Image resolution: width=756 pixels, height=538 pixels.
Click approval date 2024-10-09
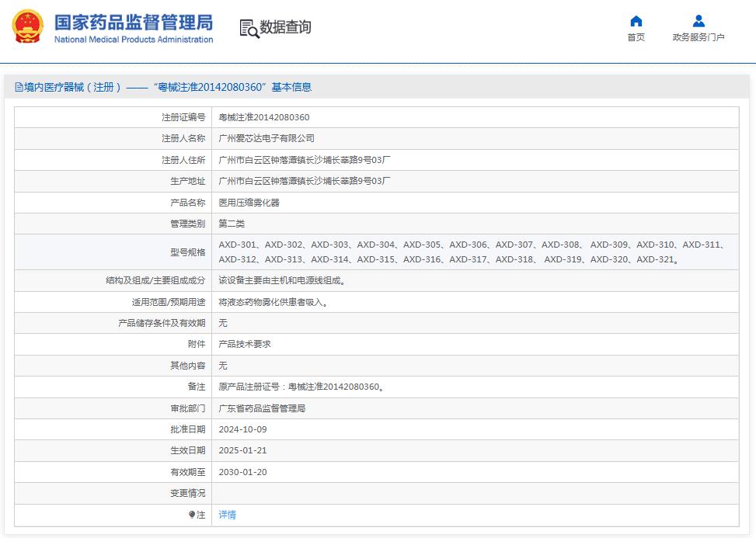[x=241, y=429]
